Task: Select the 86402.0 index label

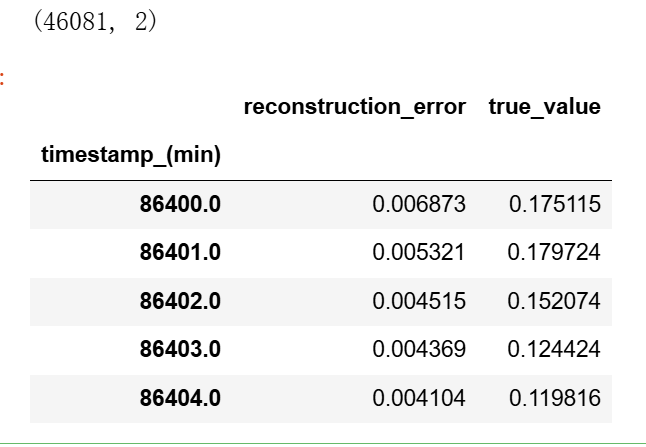Action: coord(180,301)
